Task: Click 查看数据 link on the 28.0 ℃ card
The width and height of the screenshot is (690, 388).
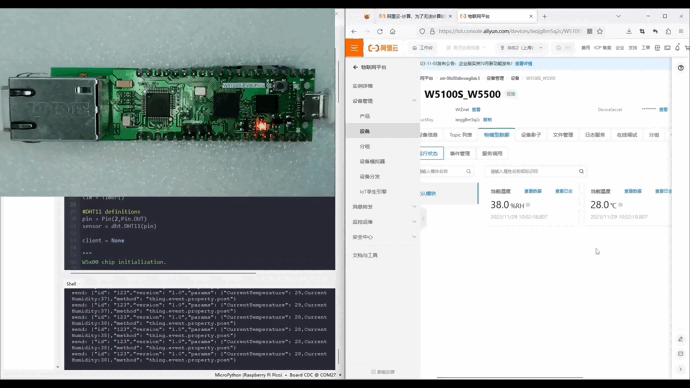Action: pos(633,191)
